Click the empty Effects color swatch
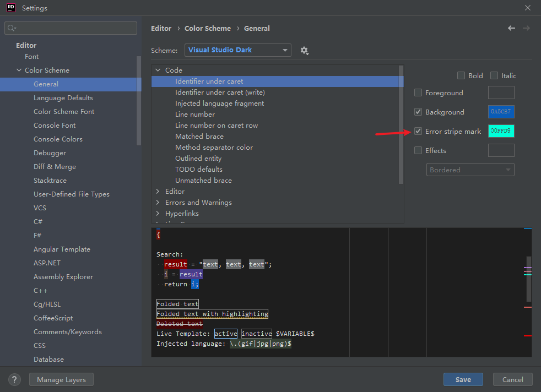 click(x=501, y=150)
